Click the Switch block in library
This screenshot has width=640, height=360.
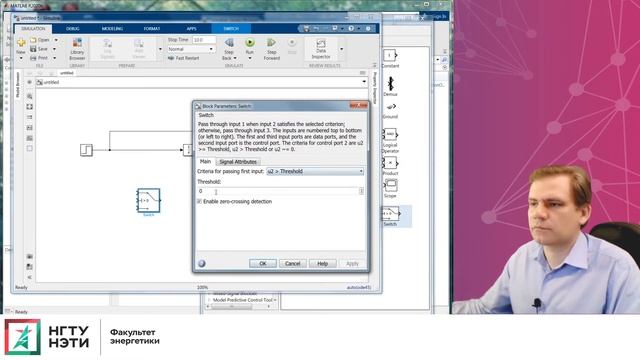390,213
